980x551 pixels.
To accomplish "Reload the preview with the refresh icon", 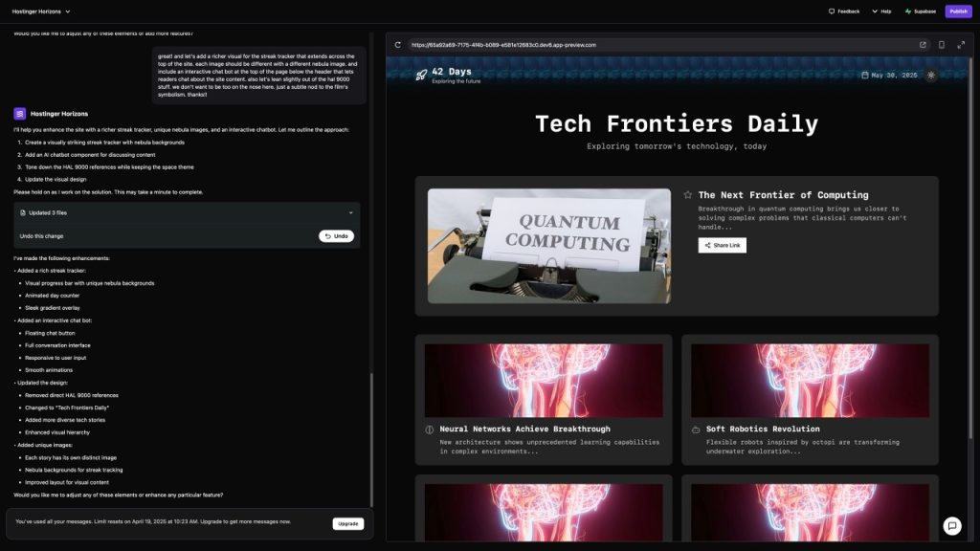I will [397, 45].
